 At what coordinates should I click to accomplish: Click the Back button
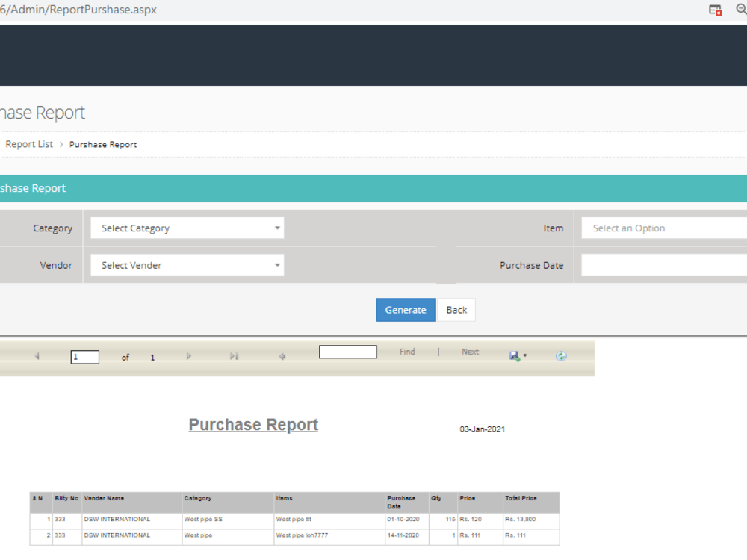[x=456, y=310]
